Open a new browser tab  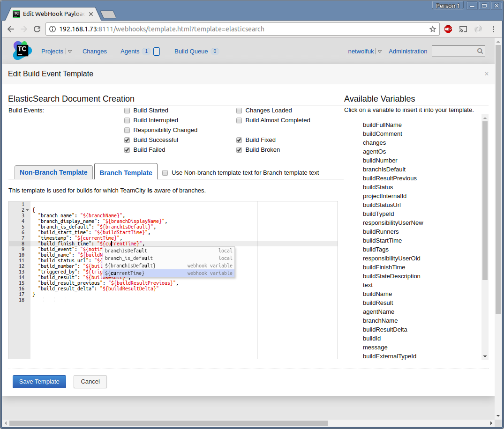(x=108, y=14)
